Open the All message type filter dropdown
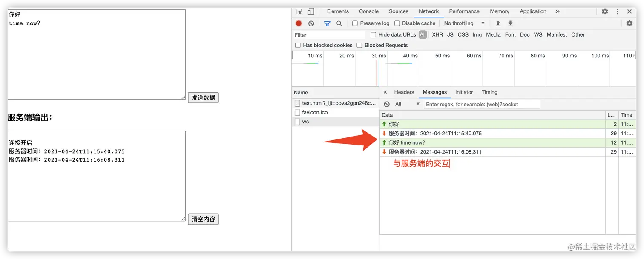The width and height of the screenshot is (644, 259). [x=407, y=104]
